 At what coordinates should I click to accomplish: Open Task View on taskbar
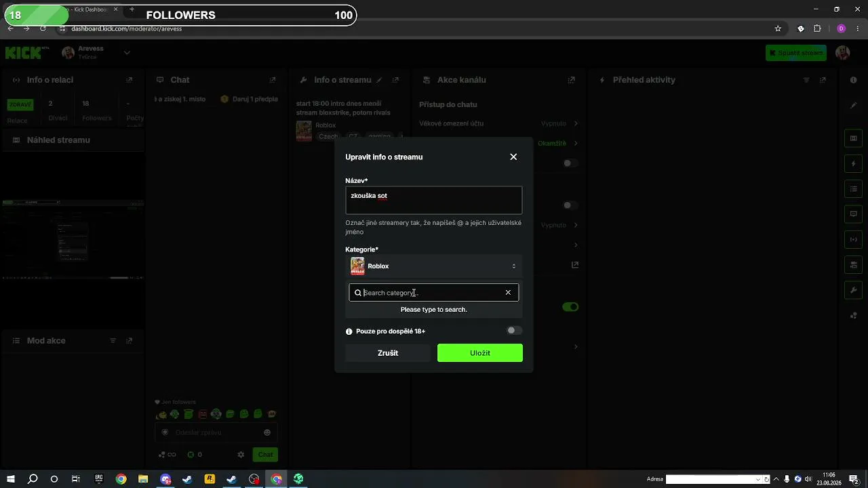coord(76,479)
